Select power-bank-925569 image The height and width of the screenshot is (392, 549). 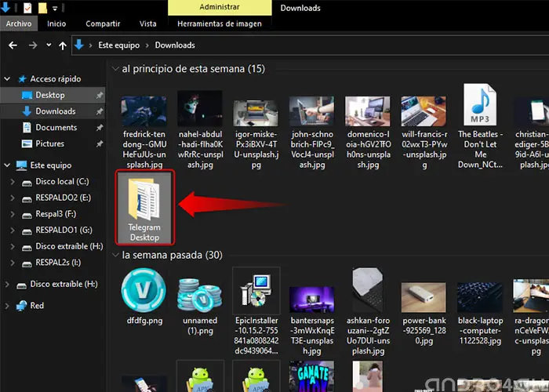click(x=424, y=314)
